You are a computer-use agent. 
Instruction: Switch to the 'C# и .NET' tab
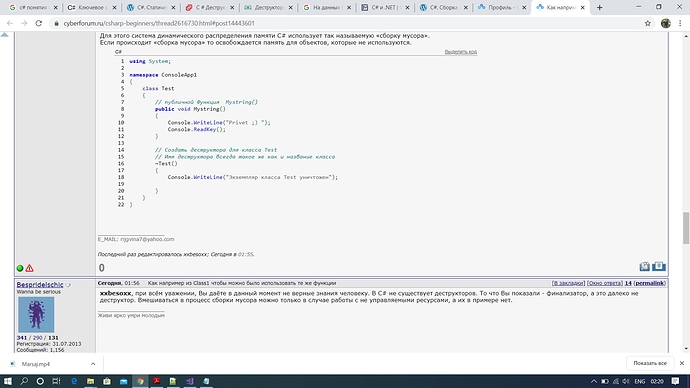click(x=383, y=7)
